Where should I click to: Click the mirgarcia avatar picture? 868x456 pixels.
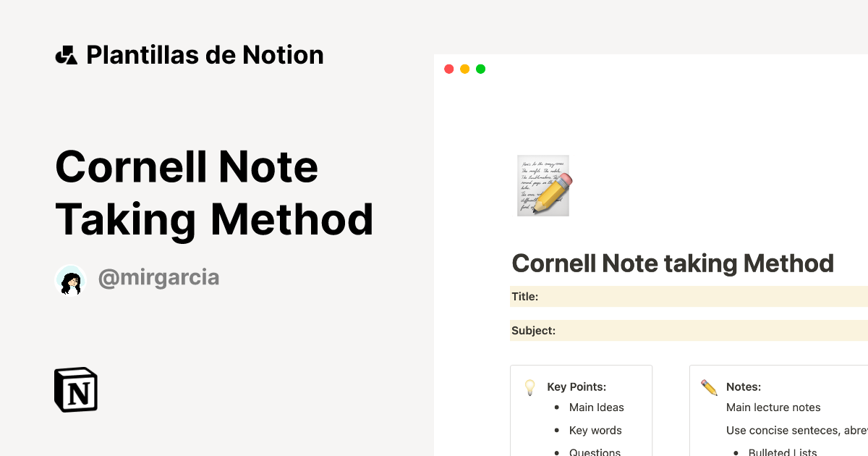coord(71,279)
